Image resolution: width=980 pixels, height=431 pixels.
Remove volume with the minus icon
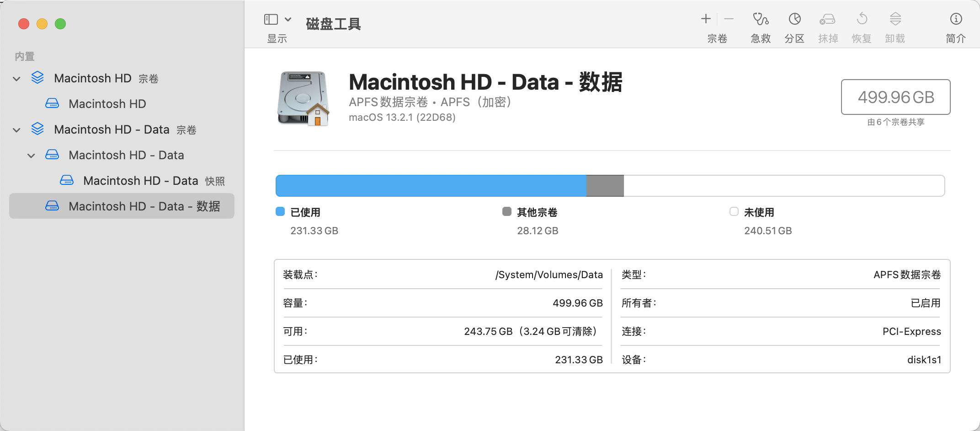coord(729,19)
